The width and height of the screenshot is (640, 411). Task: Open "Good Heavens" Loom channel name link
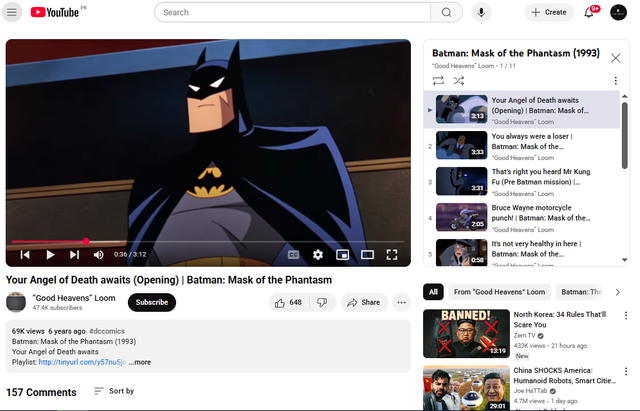pyautogui.click(x=74, y=298)
